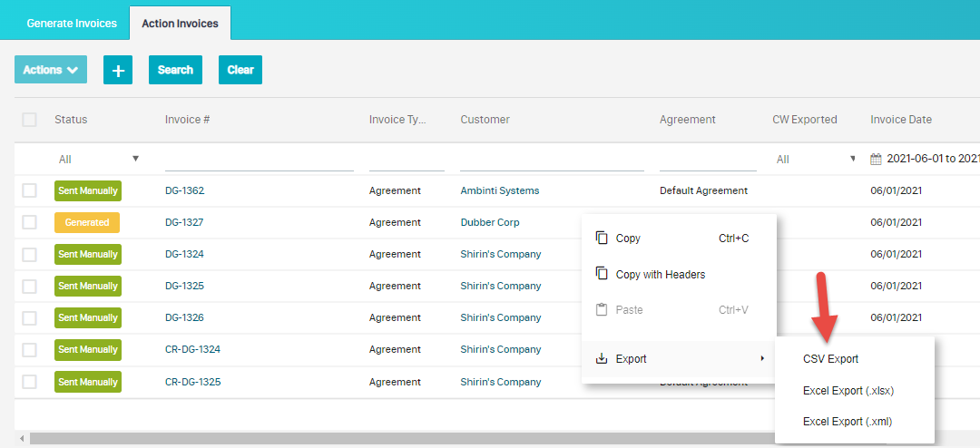Expand the Export submenu arrow
The image size is (980, 448).
point(762,358)
